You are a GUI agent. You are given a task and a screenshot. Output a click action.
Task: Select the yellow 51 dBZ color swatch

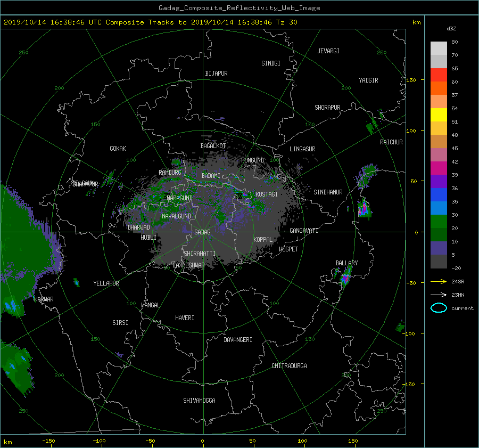click(439, 115)
